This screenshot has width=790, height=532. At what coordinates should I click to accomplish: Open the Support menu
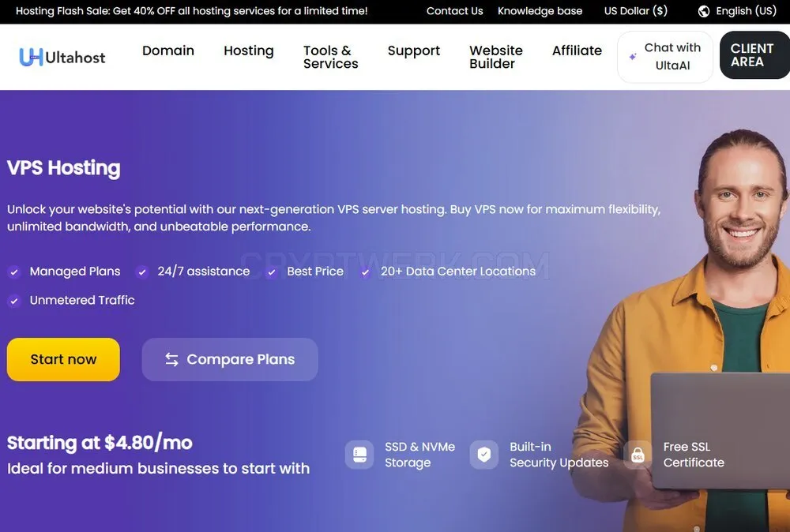(414, 51)
